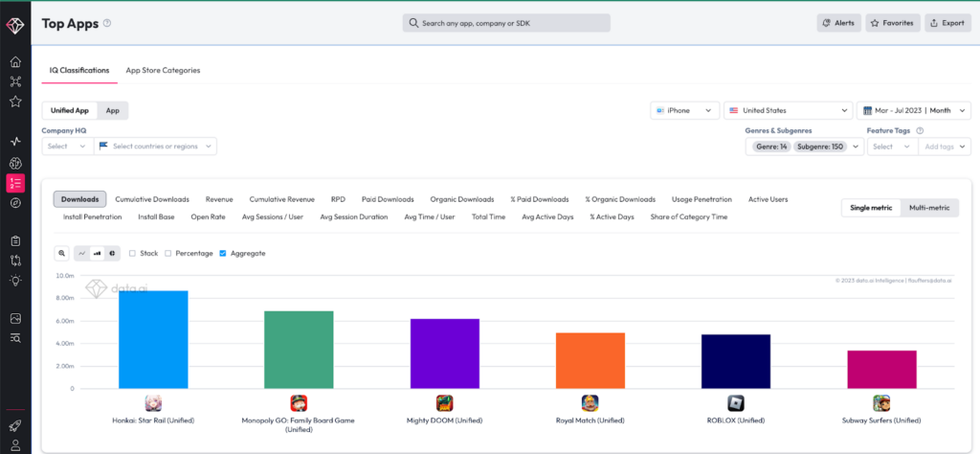Open the pulse activity sidebar icon
Viewport: 980px width, 454px height.
coord(15,142)
